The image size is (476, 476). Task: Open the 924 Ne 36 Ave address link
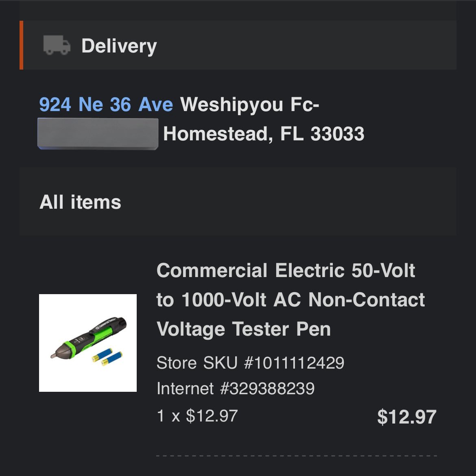(106, 104)
